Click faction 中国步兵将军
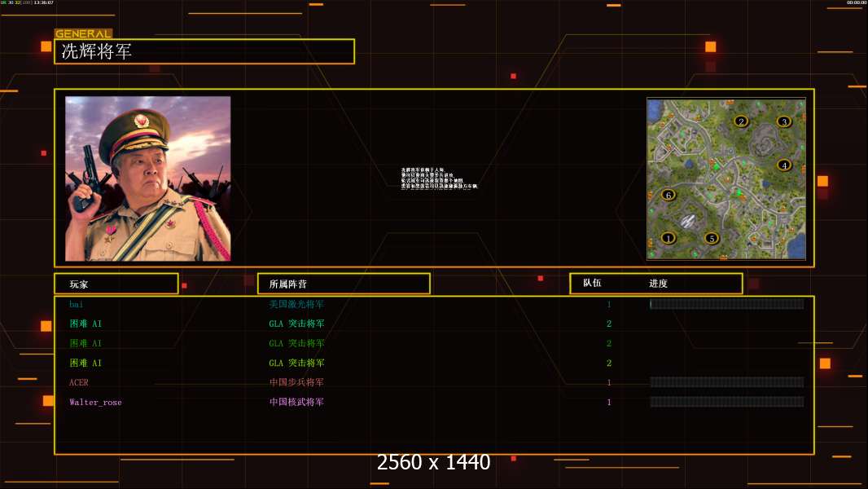This screenshot has width=868, height=489. (296, 382)
